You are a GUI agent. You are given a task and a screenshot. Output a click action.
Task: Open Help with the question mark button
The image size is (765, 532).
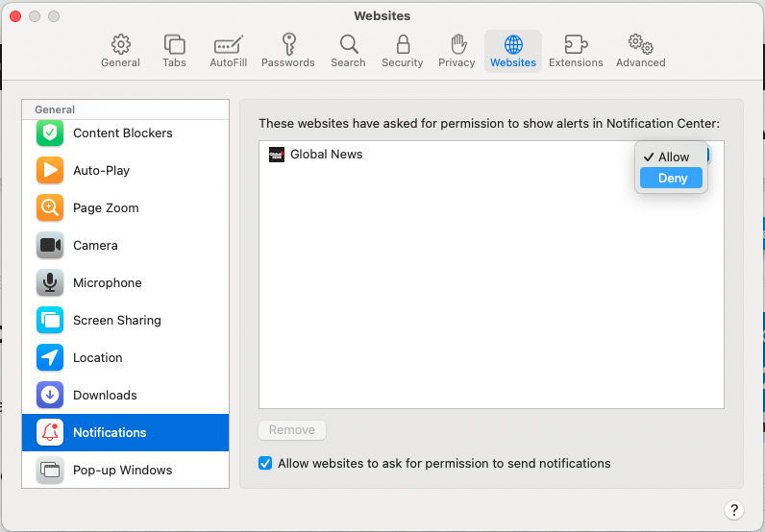[x=734, y=510]
